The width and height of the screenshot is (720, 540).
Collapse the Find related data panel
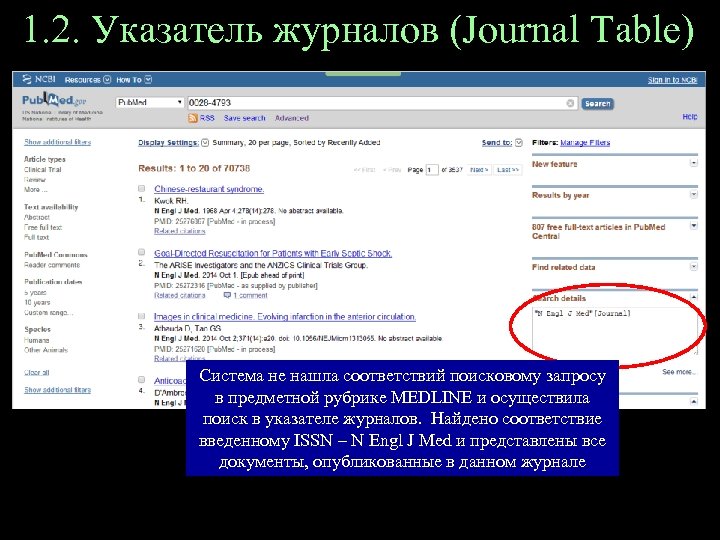694,266
